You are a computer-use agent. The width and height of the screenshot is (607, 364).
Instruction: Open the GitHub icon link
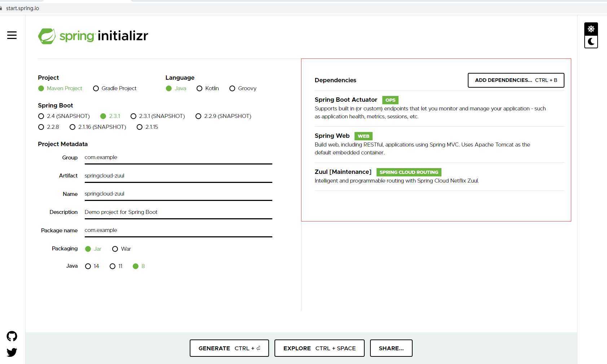click(x=12, y=336)
